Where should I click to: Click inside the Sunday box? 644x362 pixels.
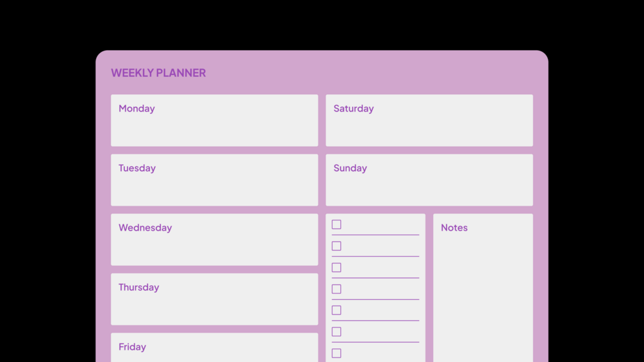click(x=429, y=185)
